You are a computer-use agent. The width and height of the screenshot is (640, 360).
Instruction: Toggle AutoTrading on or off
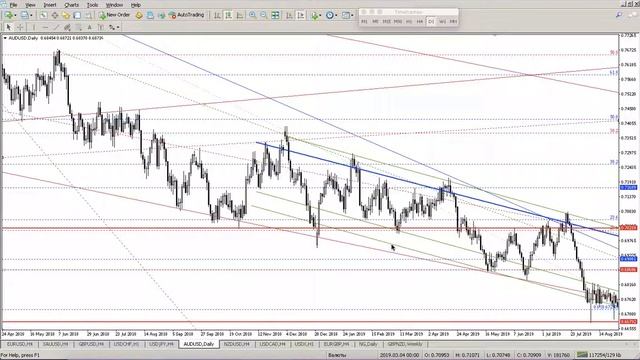pyautogui.click(x=187, y=15)
